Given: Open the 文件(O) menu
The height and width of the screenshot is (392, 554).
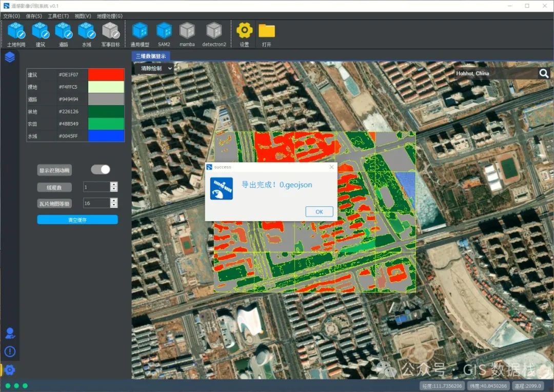Looking at the screenshot, I should (x=12, y=16).
